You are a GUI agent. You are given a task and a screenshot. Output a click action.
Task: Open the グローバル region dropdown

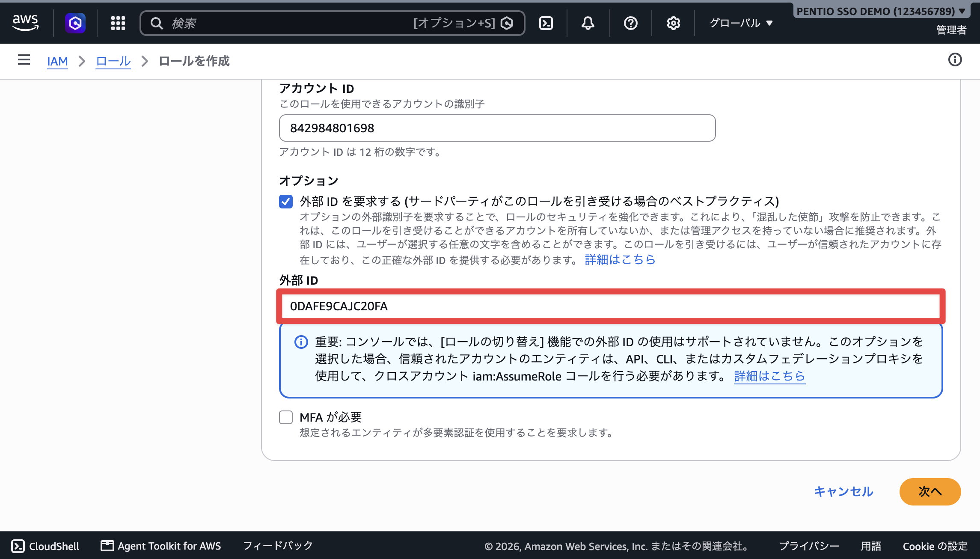(741, 23)
